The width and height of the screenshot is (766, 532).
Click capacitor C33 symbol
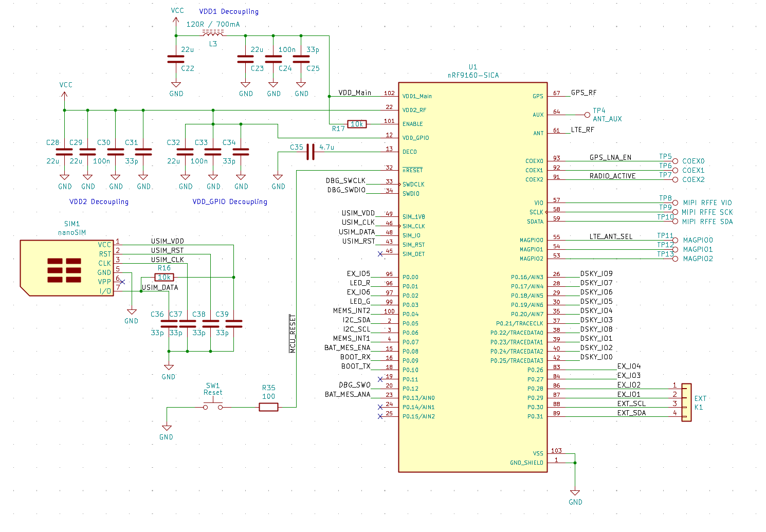(x=213, y=152)
